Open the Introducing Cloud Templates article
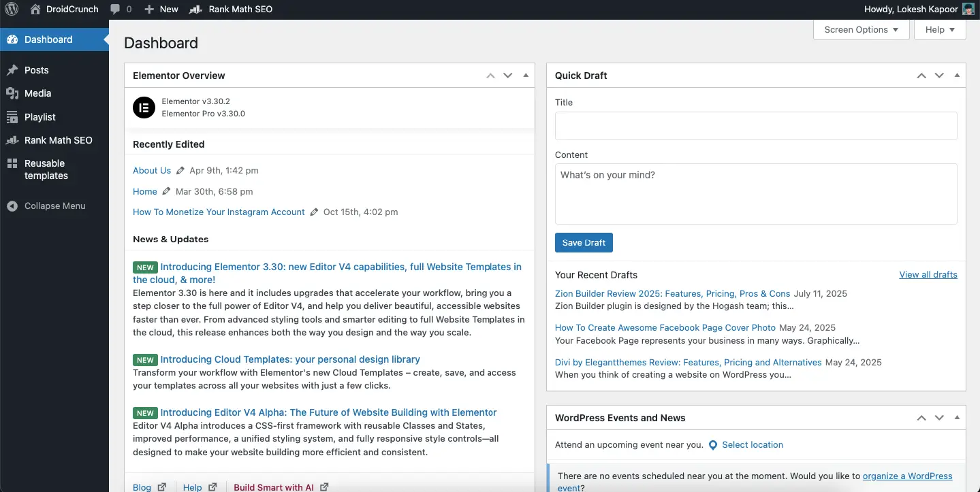The height and width of the screenshot is (492, 980). click(290, 359)
